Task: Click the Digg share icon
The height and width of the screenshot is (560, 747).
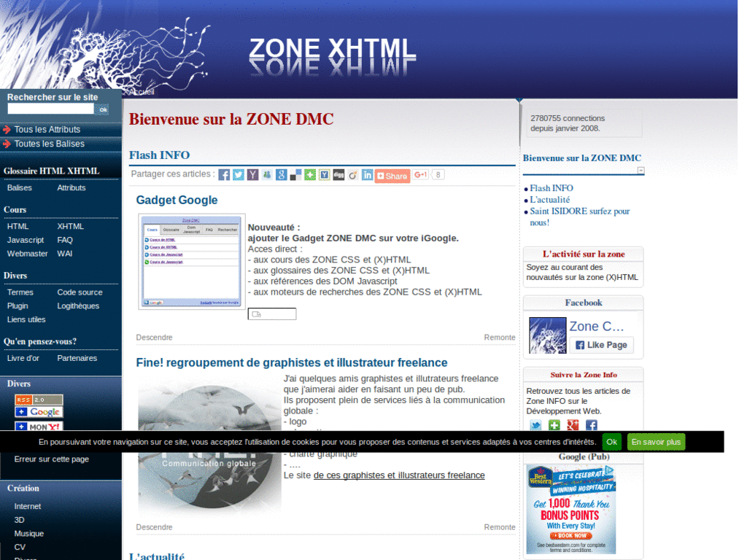Action: tap(338, 175)
